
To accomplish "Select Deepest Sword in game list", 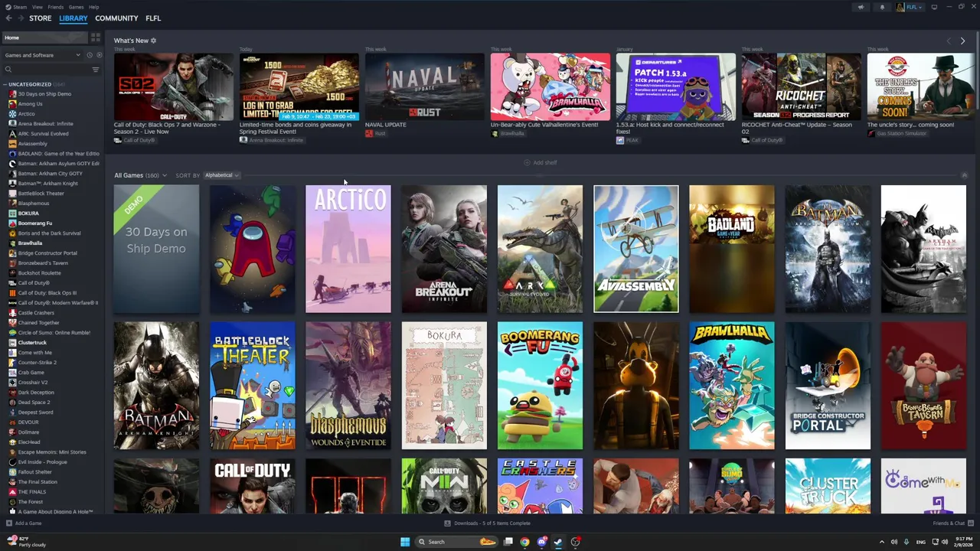I will pyautogui.click(x=35, y=412).
